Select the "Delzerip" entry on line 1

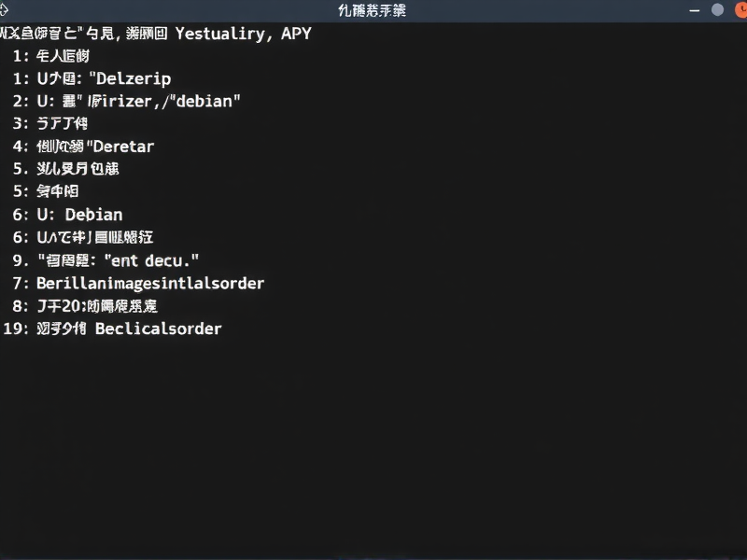129,78
